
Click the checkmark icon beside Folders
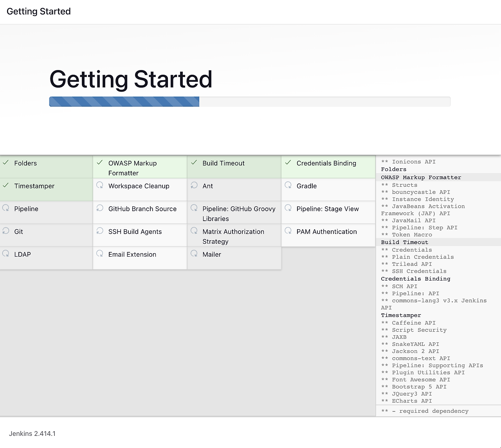[6, 162]
